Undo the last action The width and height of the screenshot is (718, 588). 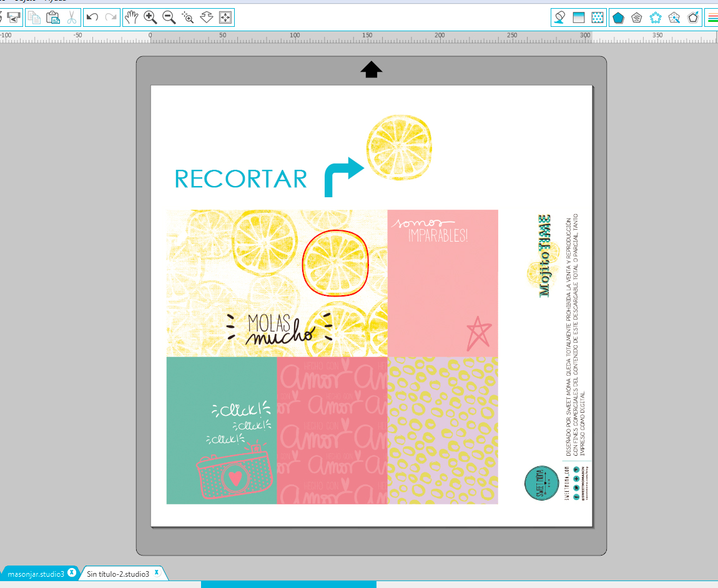click(92, 18)
